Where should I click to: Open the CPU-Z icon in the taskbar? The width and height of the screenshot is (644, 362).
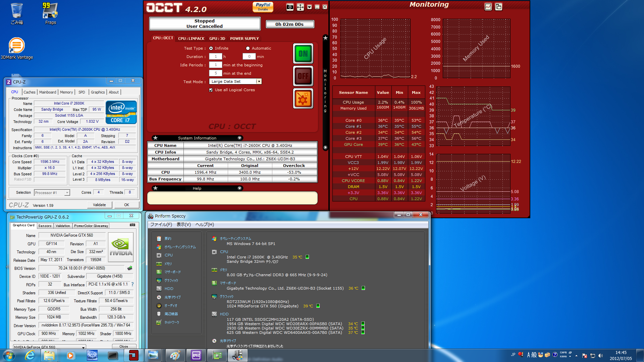point(196,355)
